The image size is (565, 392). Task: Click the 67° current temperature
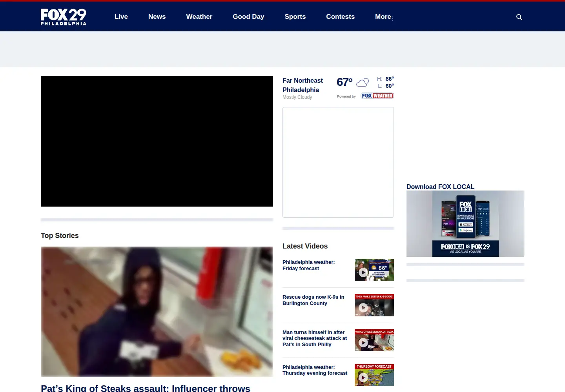[x=344, y=82]
